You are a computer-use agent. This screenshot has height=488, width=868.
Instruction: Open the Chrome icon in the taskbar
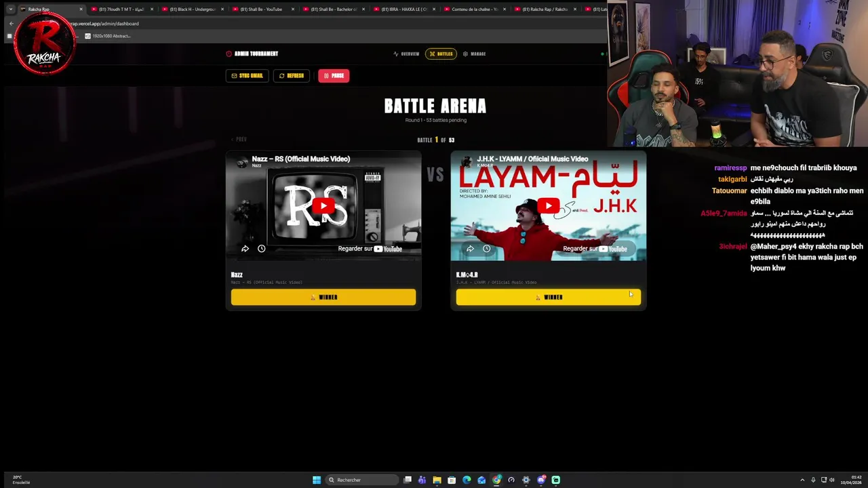(x=496, y=480)
